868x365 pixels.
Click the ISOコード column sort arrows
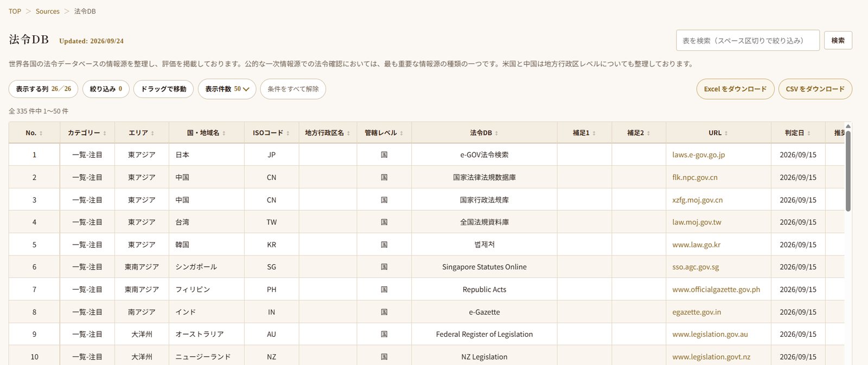tap(288, 133)
